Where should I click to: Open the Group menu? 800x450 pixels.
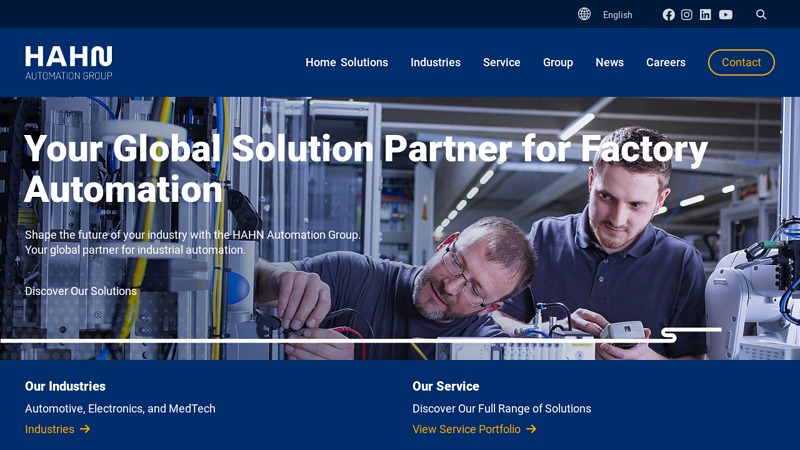click(x=558, y=62)
